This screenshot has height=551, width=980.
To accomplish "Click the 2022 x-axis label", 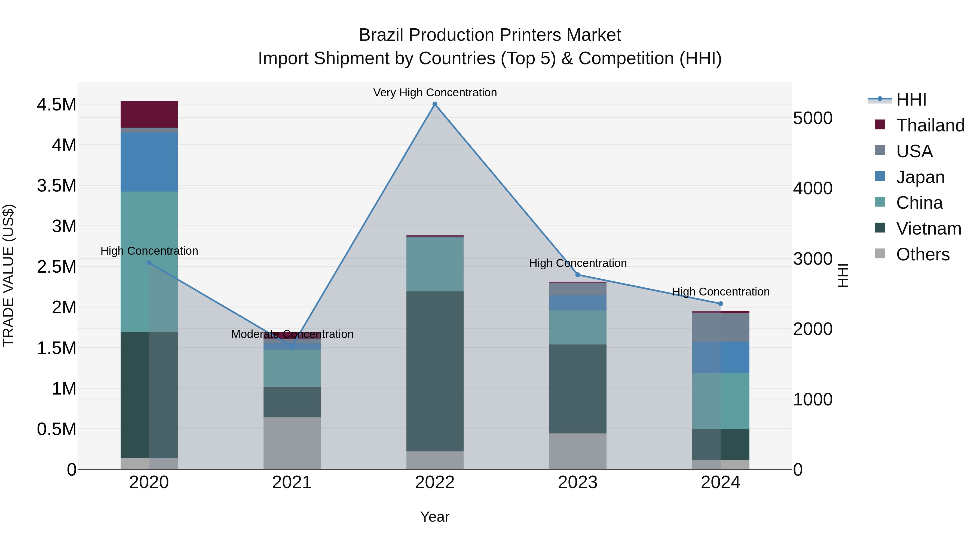I will click(x=435, y=482).
